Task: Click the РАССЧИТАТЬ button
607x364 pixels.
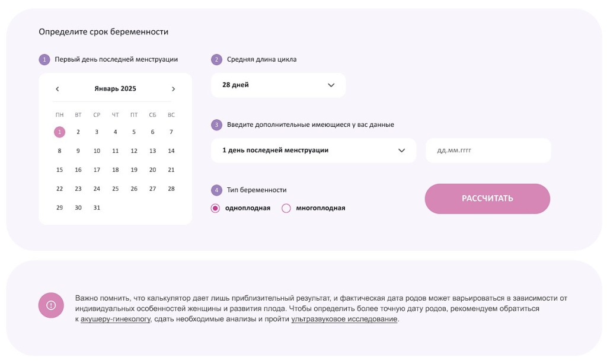Action: 487,199
